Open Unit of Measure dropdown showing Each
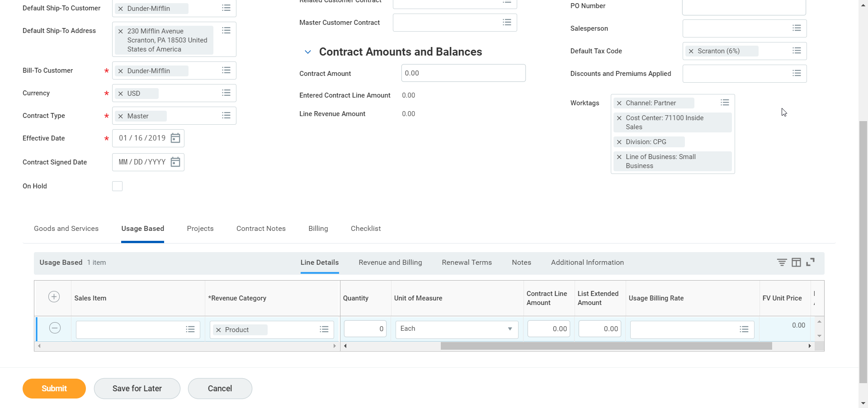The height and width of the screenshot is (408, 868). pos(457,329)
